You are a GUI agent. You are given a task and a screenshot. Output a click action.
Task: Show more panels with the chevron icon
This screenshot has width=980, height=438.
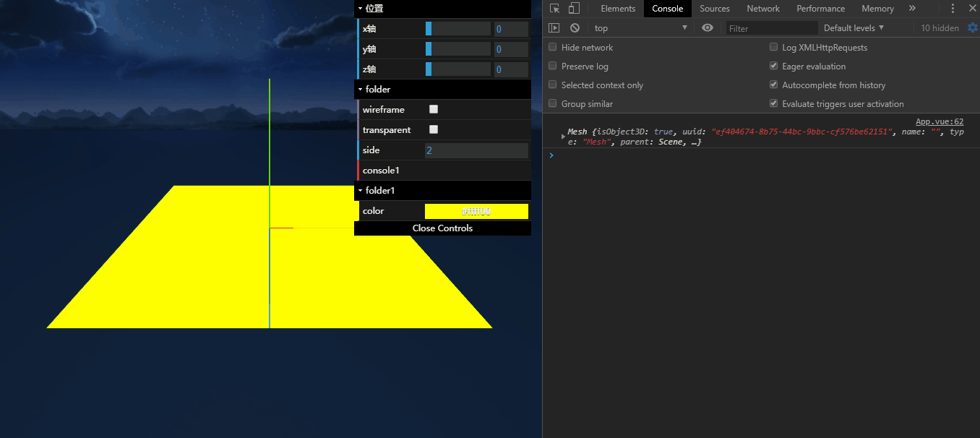[x=912, y=8]
